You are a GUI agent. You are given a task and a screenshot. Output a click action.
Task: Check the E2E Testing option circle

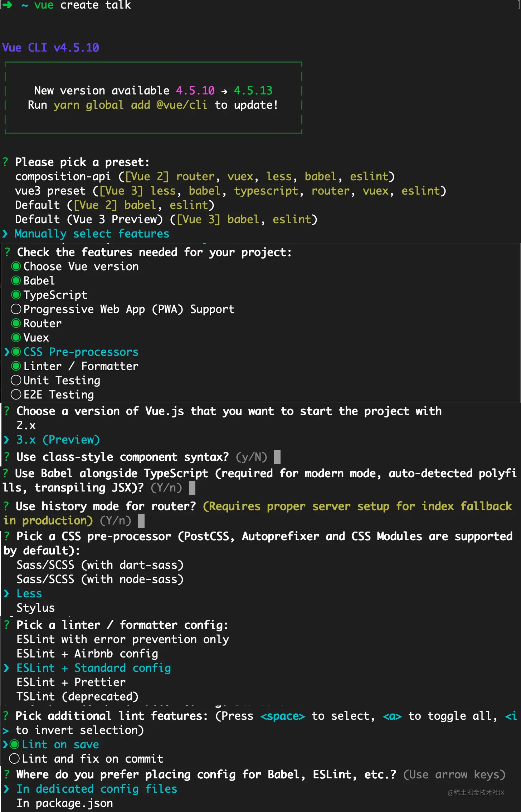(x=16, y=395)
